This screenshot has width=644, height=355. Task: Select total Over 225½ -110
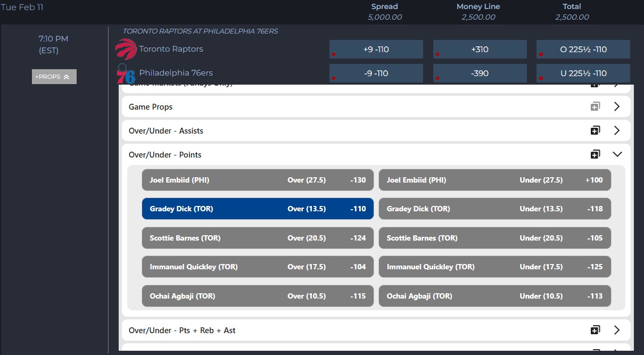(583, 49)
